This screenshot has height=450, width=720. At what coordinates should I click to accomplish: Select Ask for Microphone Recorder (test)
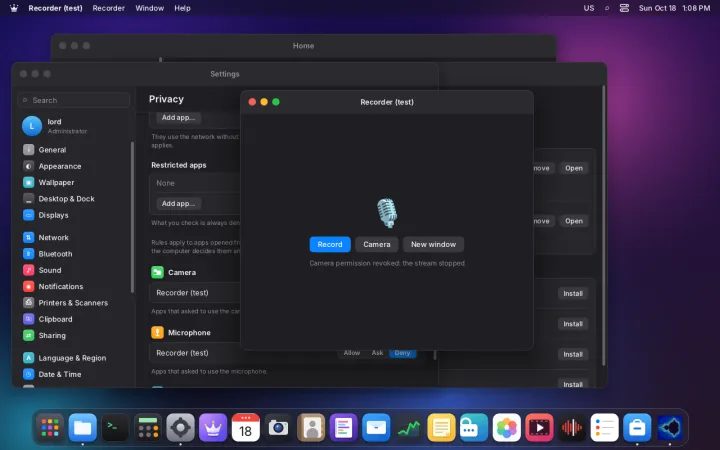[x=377, y=353]
